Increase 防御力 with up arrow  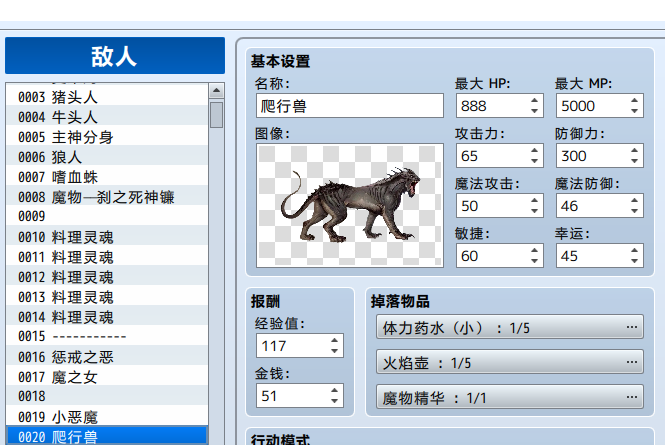click(634, 151)
